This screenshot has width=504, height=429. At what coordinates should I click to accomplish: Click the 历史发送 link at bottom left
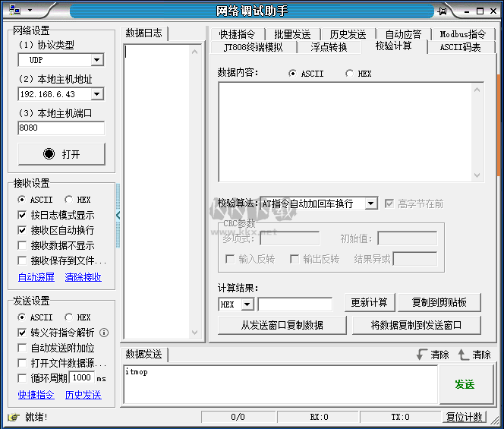(x=83, y=395)
